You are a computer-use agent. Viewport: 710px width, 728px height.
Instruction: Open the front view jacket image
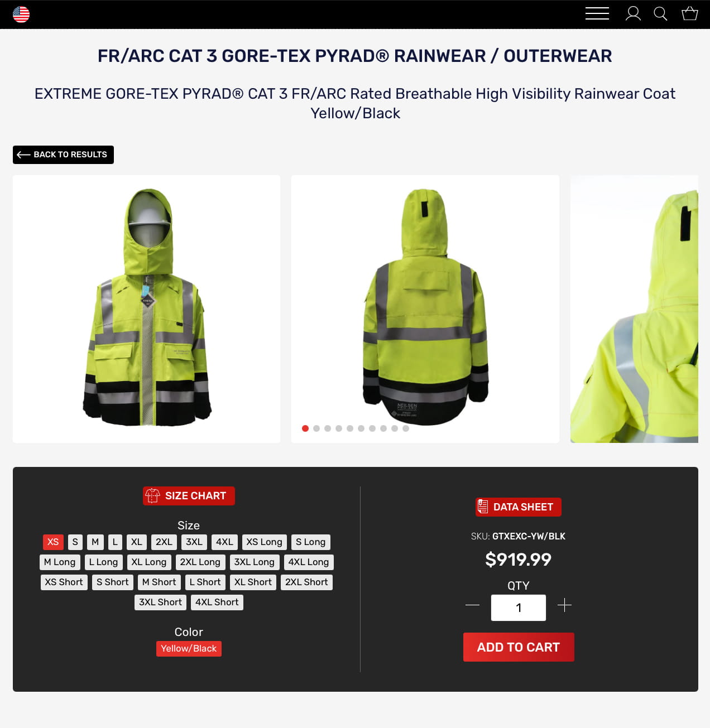coord(147,309)
